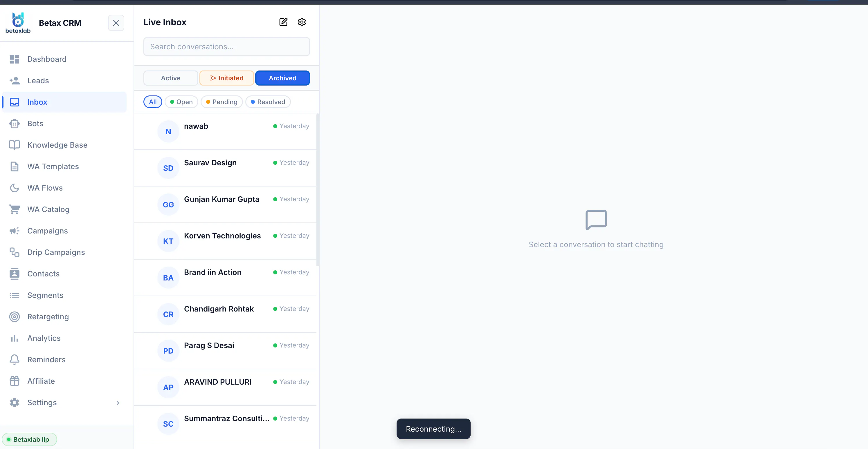Open Gunjan Kumar Gupta conversation
This screenshot has height=449, width=868.
click(225, 205)
